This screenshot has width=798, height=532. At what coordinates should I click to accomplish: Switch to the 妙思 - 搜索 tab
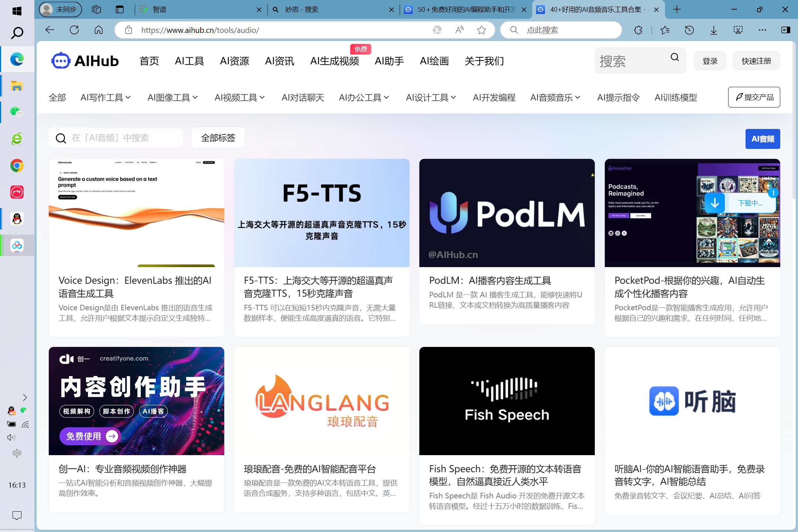(x=332, y=10)
